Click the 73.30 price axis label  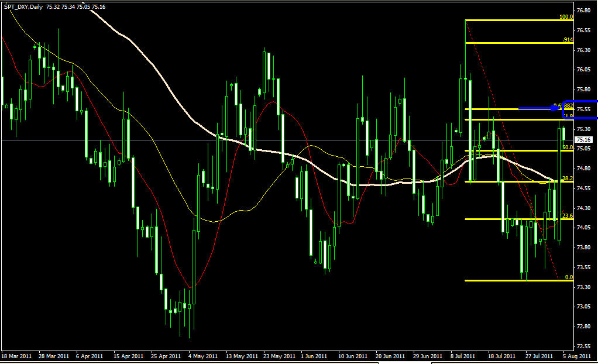pyautogui.click(x=585, y=287)
